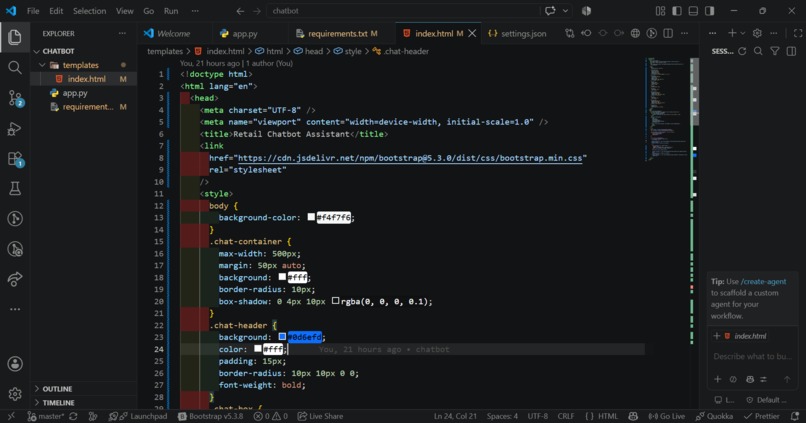
Task: Close the index.html tab
Action: (472, 33)
